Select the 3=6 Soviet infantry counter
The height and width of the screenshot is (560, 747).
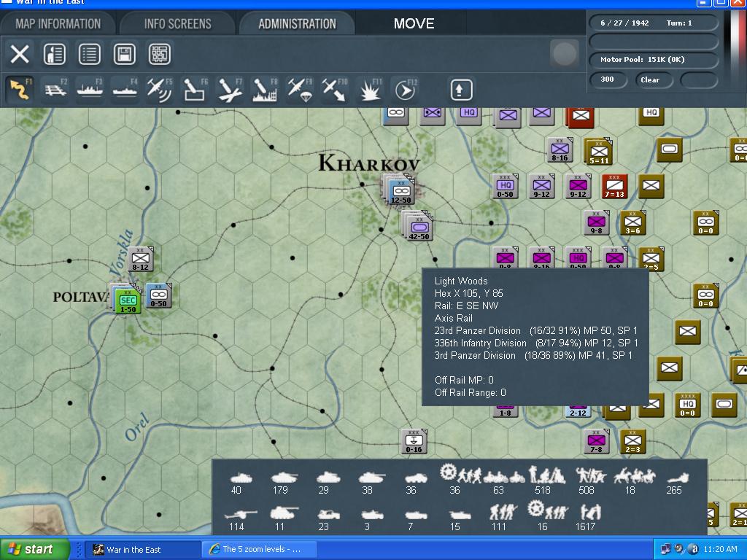(x=632, y=222)
